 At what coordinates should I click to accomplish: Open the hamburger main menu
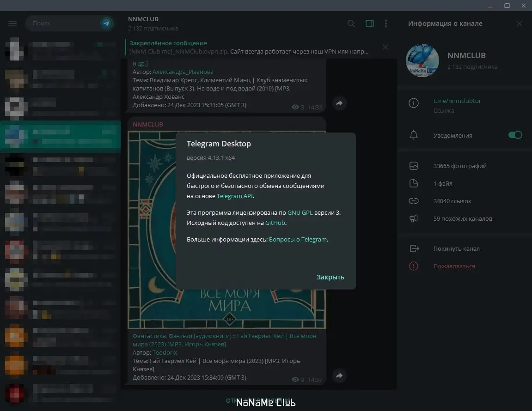12,24
